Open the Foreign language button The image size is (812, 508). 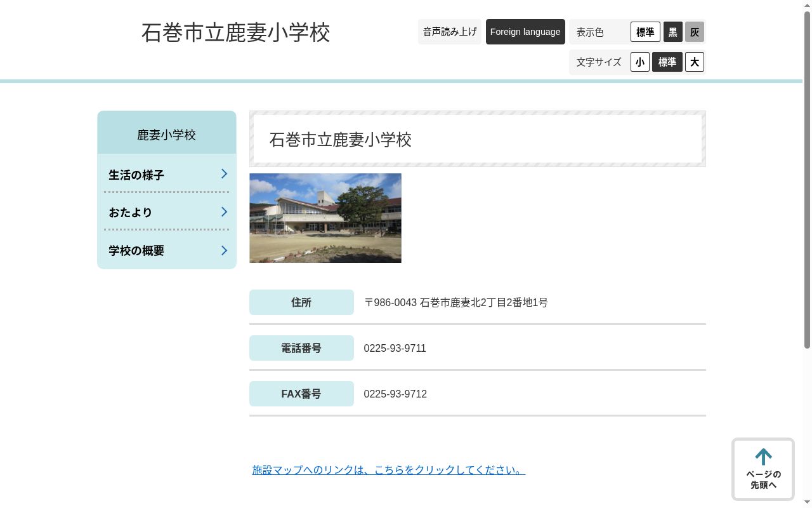tap(525, 32)
